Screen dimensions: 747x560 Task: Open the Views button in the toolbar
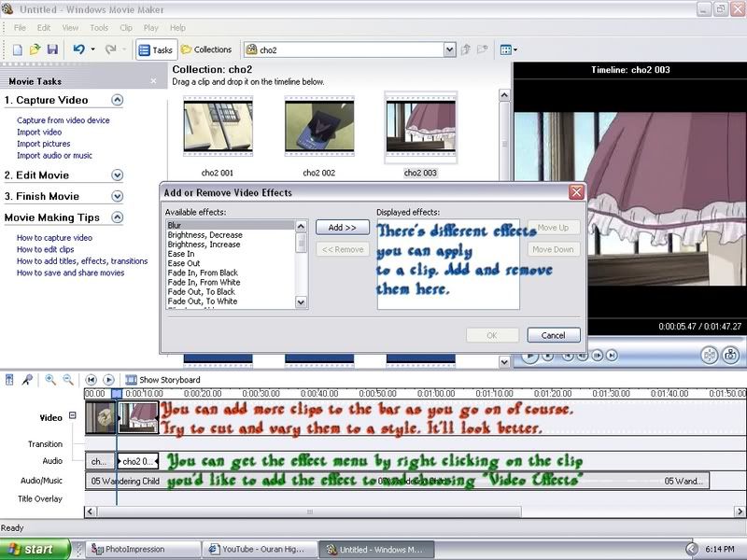coord(508,49)
